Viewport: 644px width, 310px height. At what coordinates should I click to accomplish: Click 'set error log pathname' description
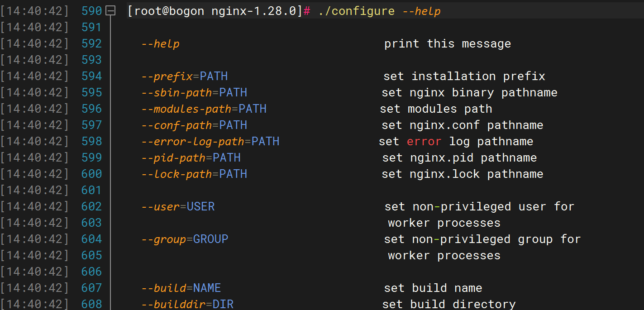coord(456,141)
